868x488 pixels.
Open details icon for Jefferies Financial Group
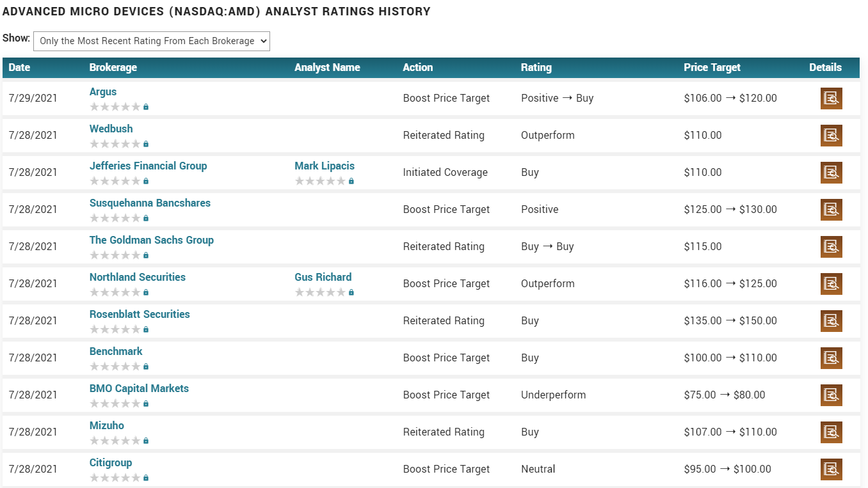[832, 173]
